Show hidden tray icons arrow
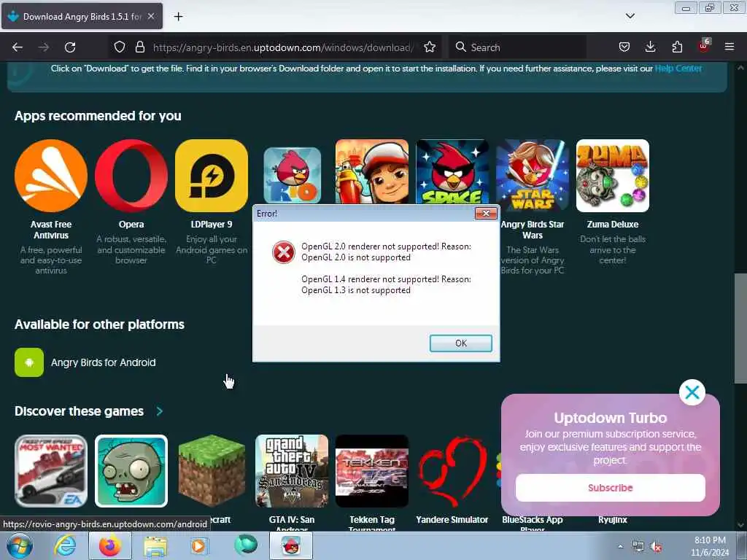 coord(620,547)
